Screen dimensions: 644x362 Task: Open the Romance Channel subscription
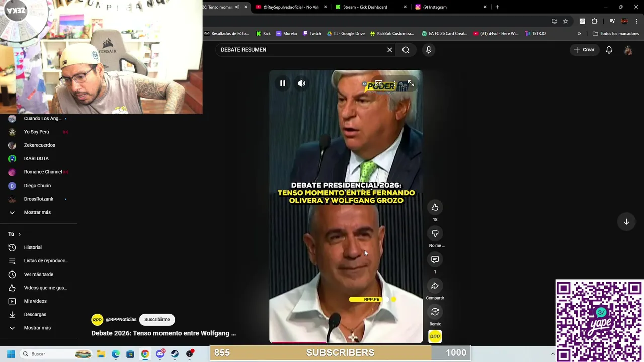point(38,172)
